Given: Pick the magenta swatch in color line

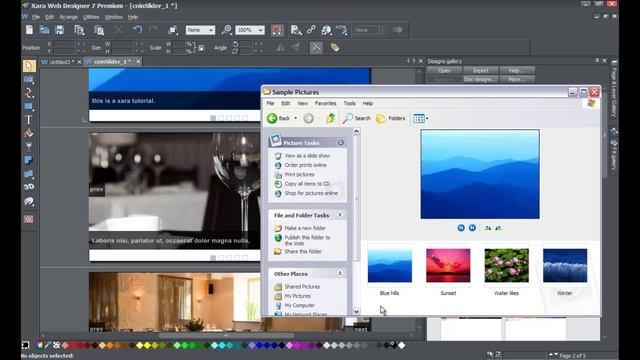Looking at the screenshot, I should (x=297, y=345).
